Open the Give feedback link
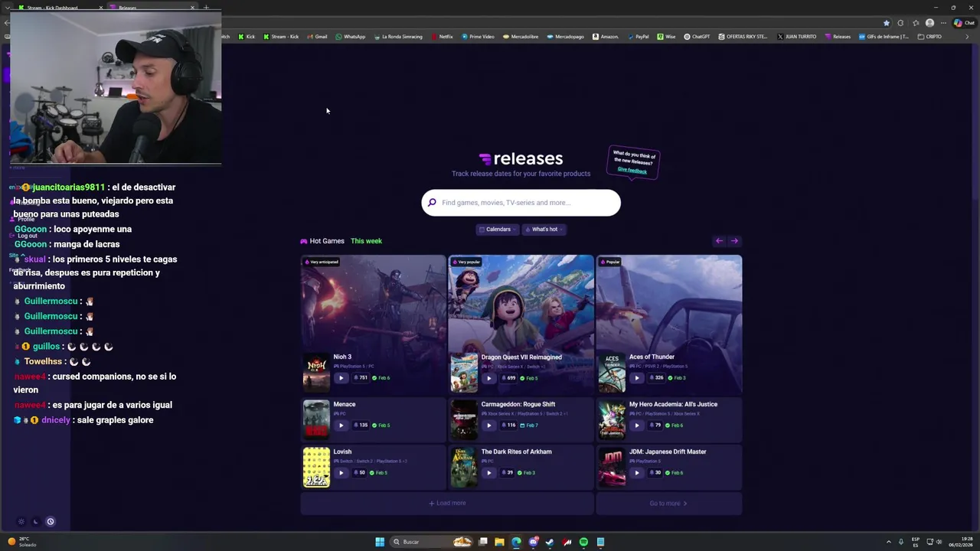The image size is (980, 551). [632, 170]
